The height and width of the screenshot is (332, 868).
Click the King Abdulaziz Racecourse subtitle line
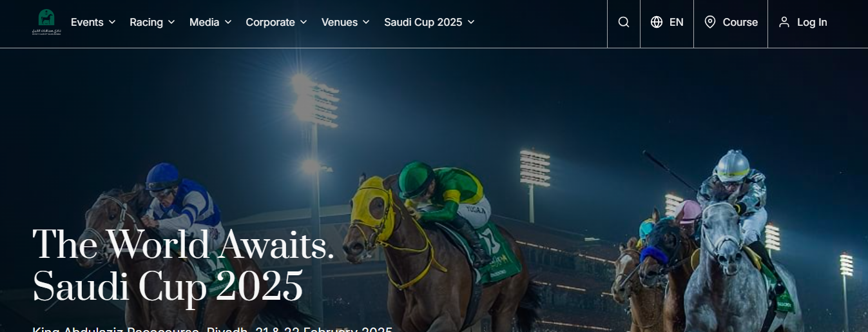[x=213, y=329]
